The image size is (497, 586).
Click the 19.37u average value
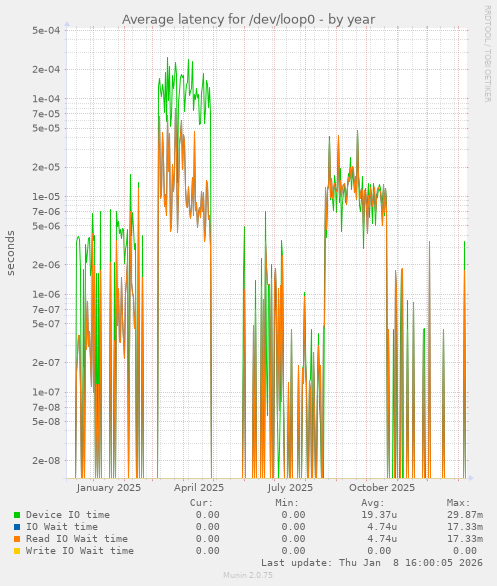pyautogui.click(x=379, y=515)
